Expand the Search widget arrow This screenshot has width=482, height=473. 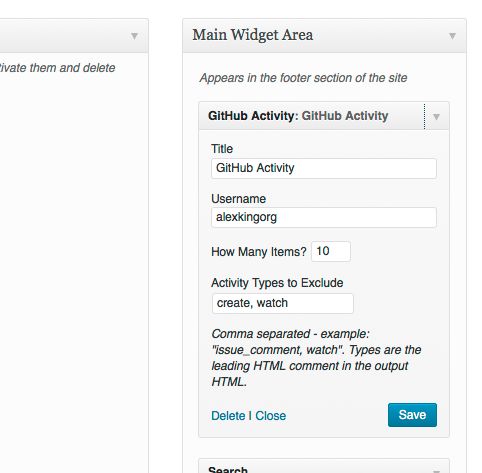(436, 471)
